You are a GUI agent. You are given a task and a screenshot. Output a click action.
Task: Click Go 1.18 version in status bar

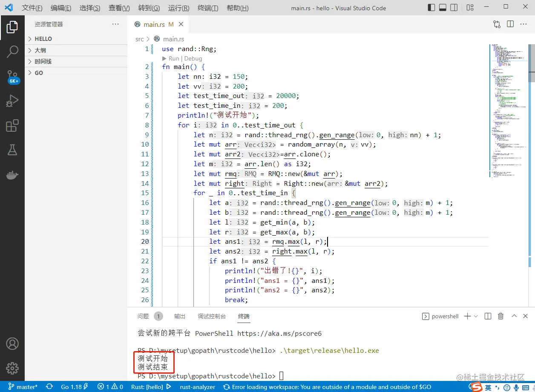pos(74,387)
